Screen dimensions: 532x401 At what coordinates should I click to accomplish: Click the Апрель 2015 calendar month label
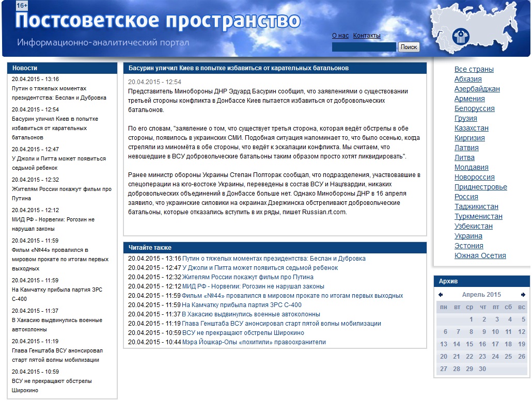tap(481, 295)
